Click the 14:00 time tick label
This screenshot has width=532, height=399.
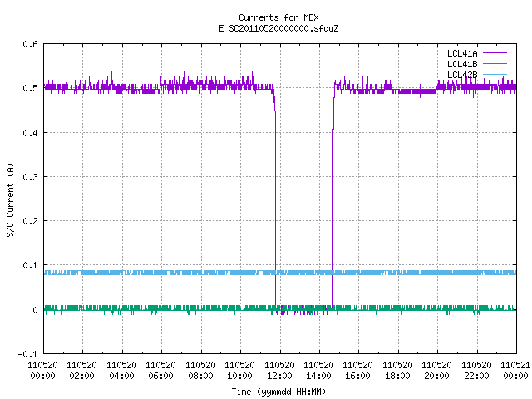(x=319, y=376)
